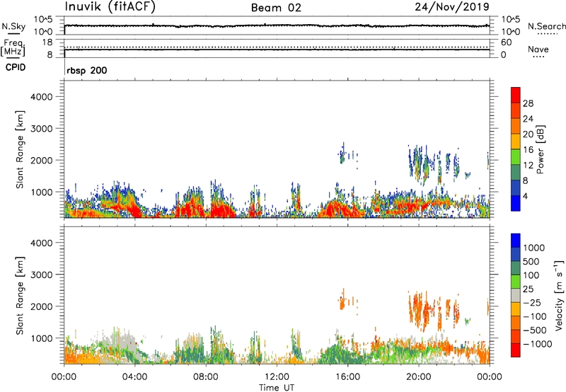Click the 'CPID' label
The height and width of the screenshot is (392, 566).
point(16,67)
